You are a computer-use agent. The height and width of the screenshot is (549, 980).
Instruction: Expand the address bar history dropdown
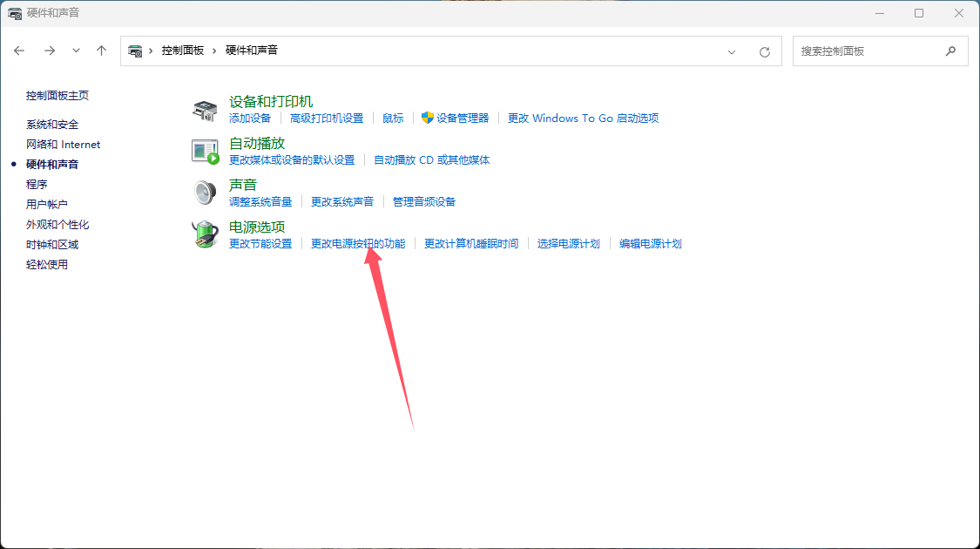click(x=732, y=51)
